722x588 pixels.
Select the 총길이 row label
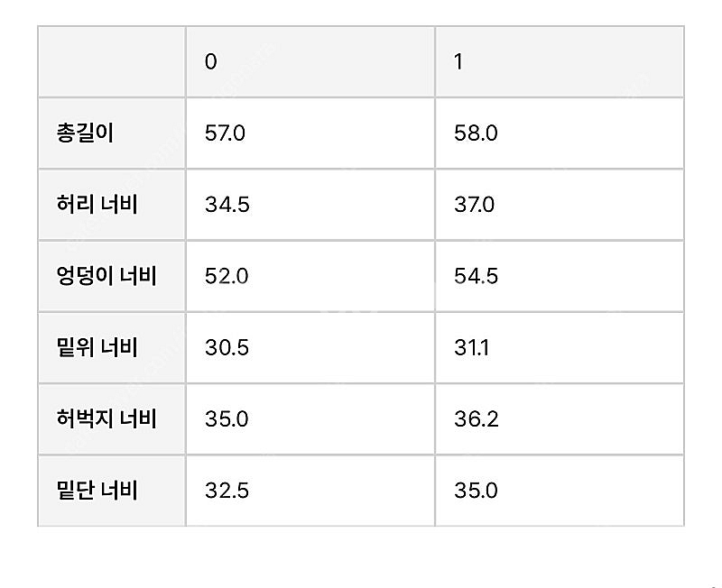[85, 133]
